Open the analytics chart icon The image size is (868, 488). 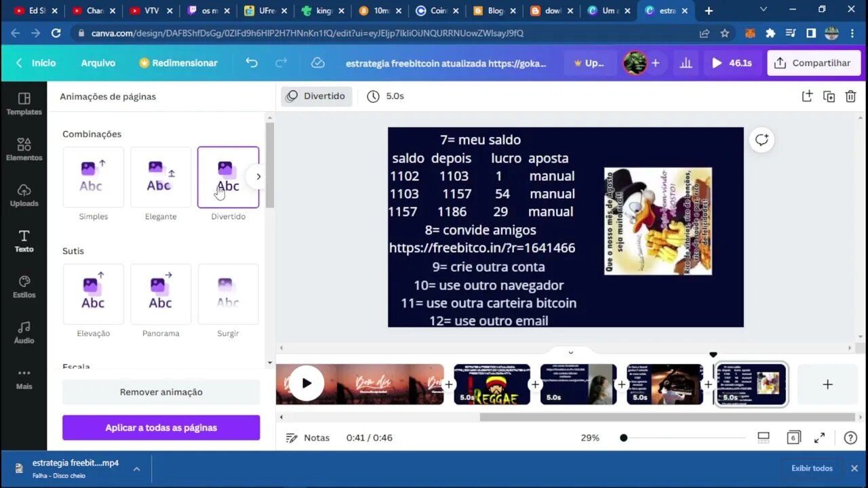tap(686, 62)
